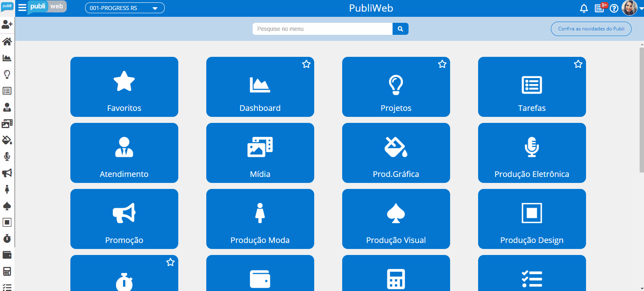Click the Pesquise no menu search field
Viewport: 644px width, 291px height.
click(323, 29)
